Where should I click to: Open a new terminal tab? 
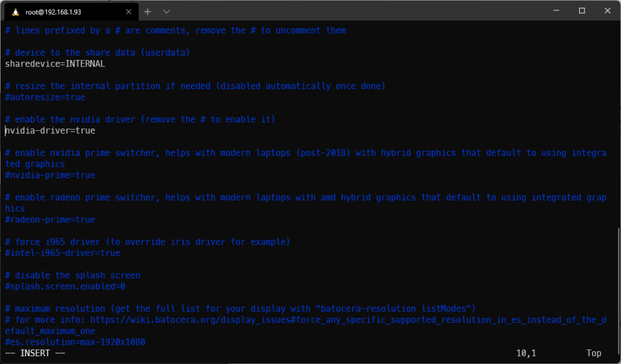point(147,12)
